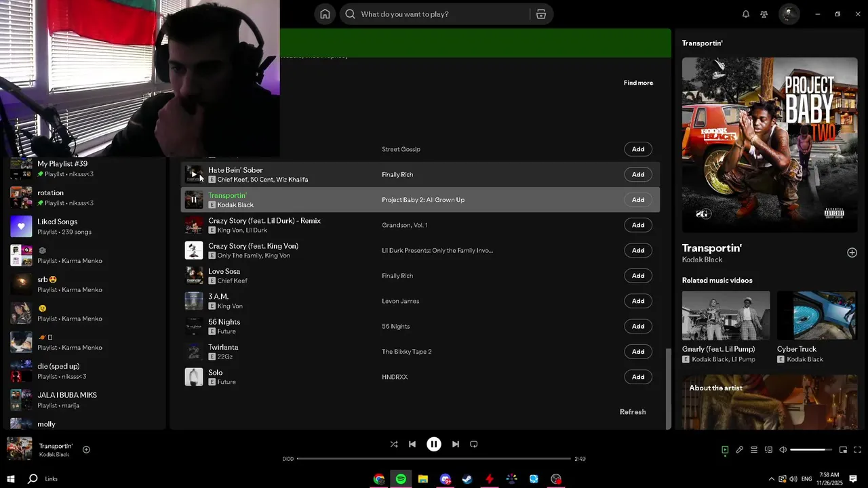Add Crazy Story Remix to the playlist
Image resolution: width=868 pixels, height=488 pixels.
click(x=638, y=225)
